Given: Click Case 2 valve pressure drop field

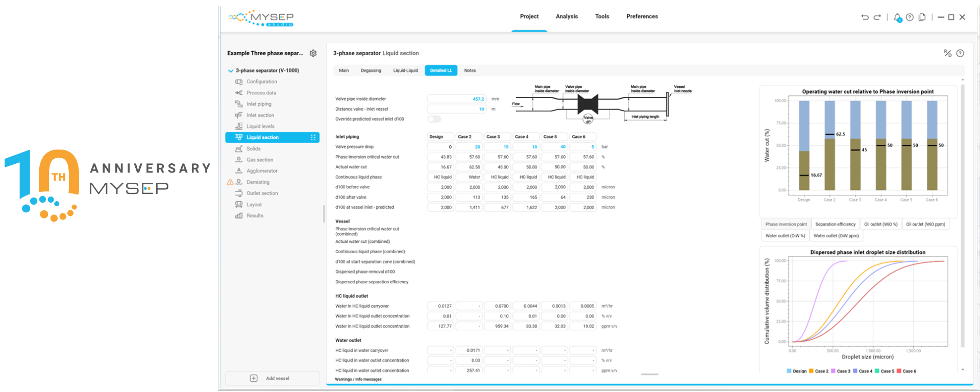Looking at the screenshot, I should click(469, 146).
